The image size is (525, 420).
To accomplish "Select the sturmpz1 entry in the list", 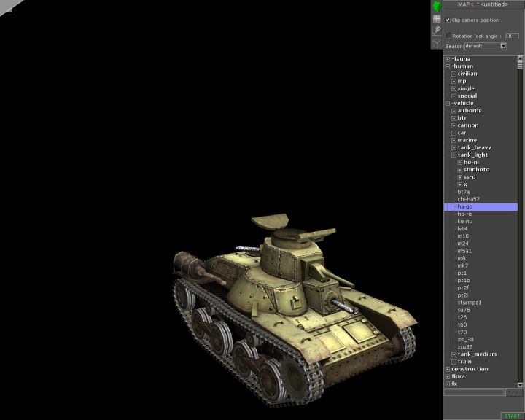I will 470,302.
